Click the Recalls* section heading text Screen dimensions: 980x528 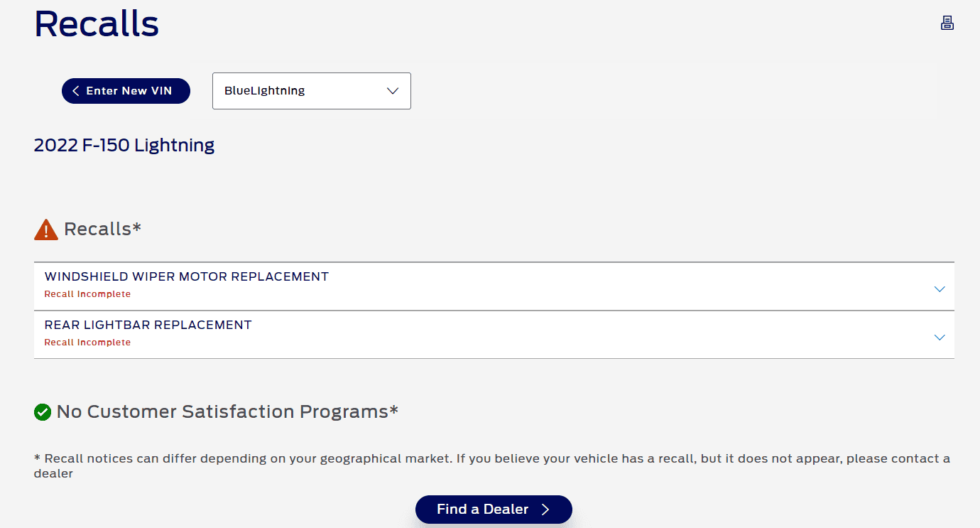click(103, 229)
